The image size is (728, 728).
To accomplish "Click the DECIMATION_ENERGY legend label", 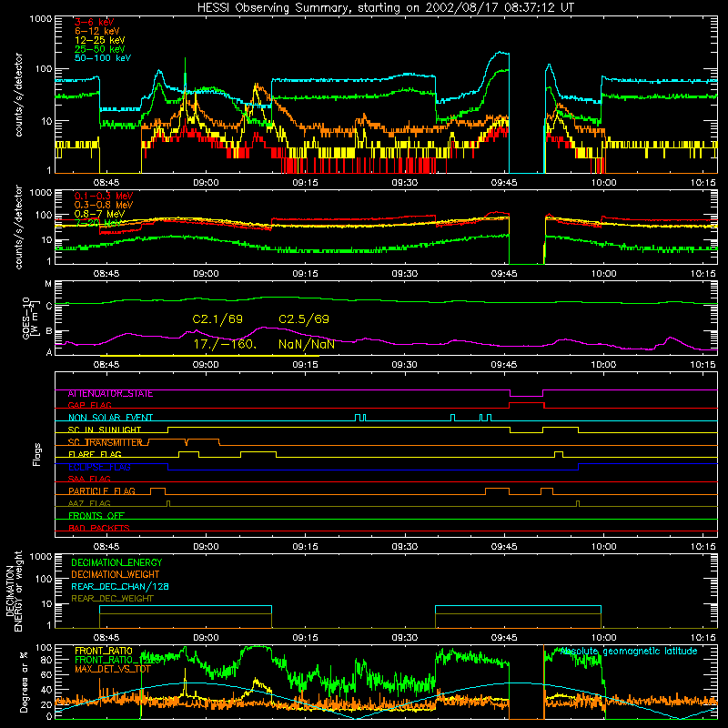I will coord(116,562).
